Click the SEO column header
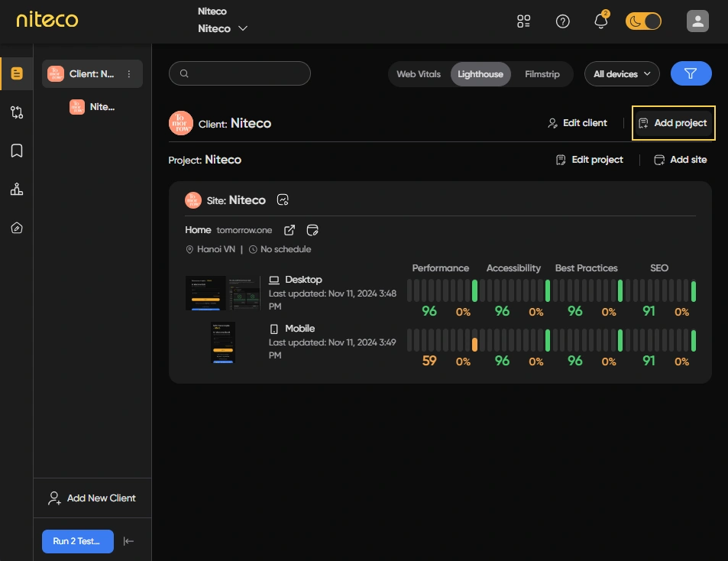The height and width of the screenshot is (561, 728). [658, 268]
